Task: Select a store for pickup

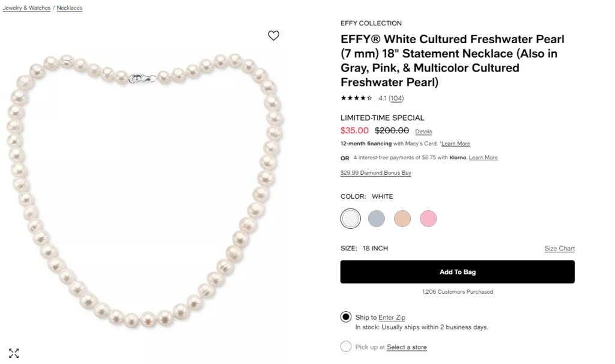Action: 406,347
